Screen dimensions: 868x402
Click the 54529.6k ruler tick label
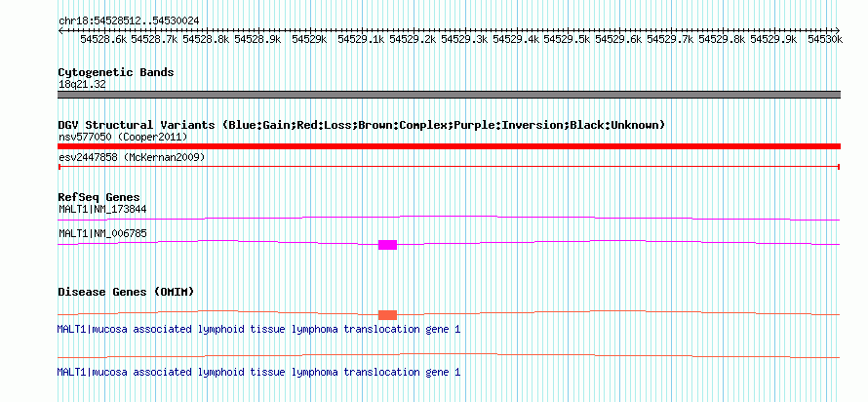(618, 39)
